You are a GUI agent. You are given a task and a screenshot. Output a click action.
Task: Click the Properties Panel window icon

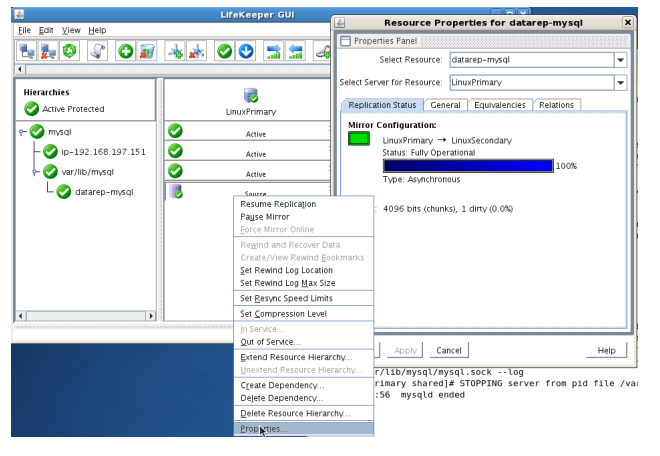(x=345, y=41)
